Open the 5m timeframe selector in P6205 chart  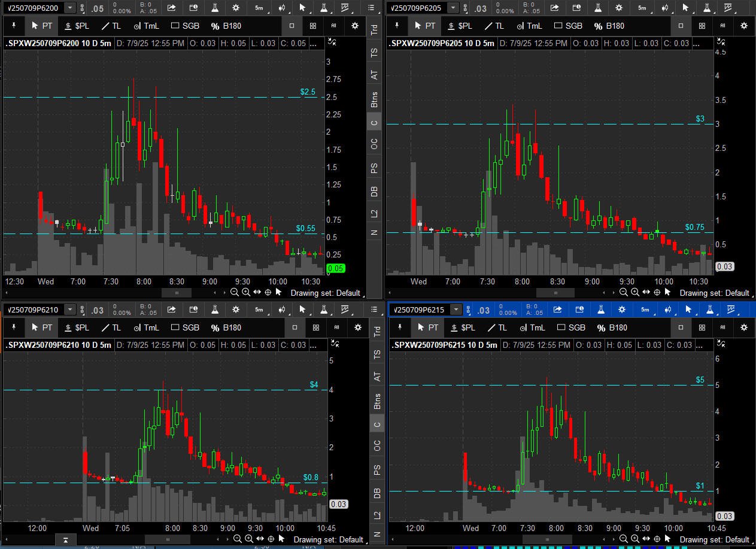click(642, 8)
